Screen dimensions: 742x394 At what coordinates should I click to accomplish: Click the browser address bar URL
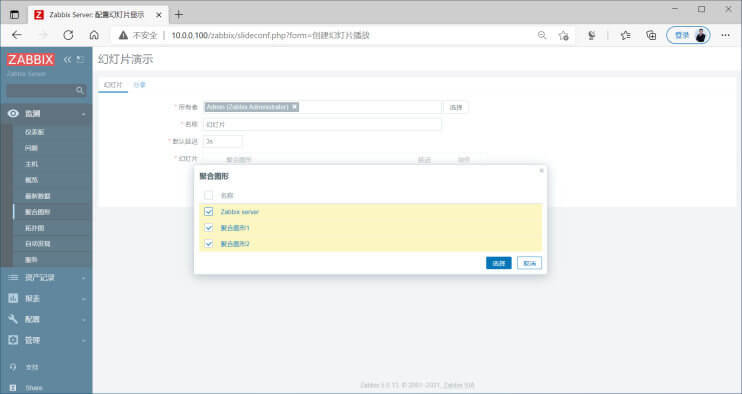(270, 35)
